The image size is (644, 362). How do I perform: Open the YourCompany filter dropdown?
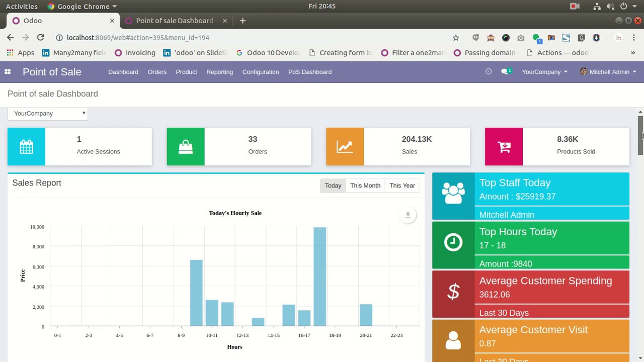[x=48, y=113]
